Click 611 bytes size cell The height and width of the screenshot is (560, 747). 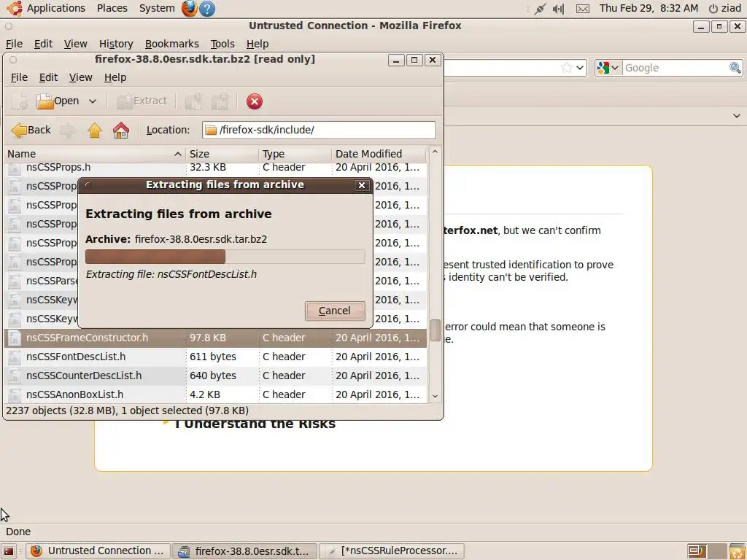pyautogui.click(x=212, y=357)
